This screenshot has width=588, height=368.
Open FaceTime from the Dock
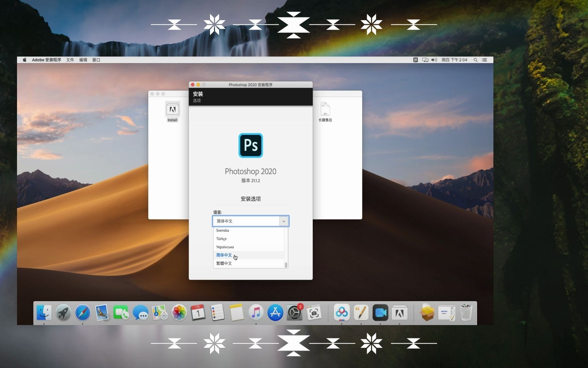(x=121, y=312)
